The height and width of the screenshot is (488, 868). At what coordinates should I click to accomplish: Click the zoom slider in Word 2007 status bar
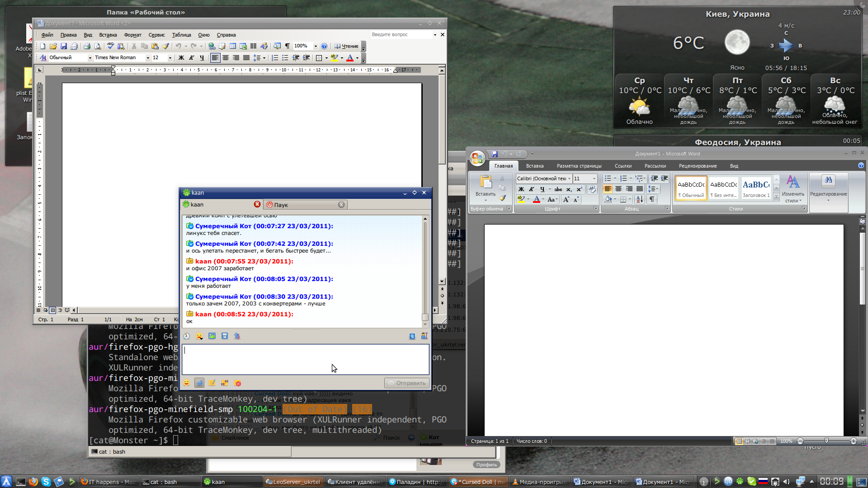click(826, 441)
